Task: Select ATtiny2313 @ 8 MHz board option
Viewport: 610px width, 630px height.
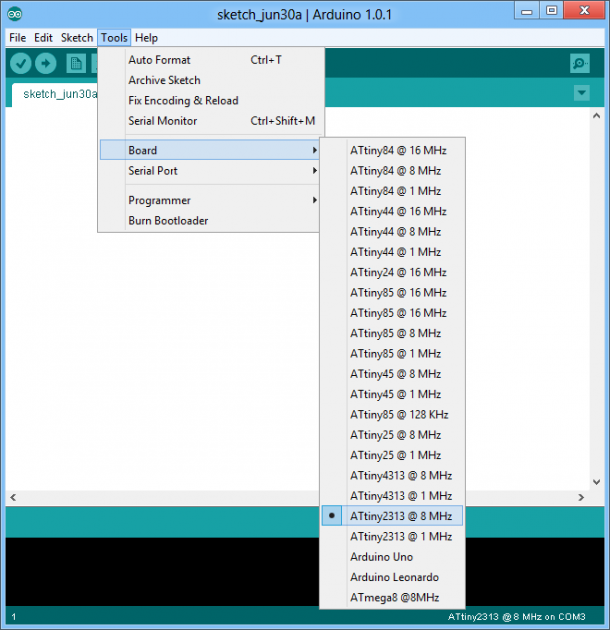Action: tap(400, 516)
